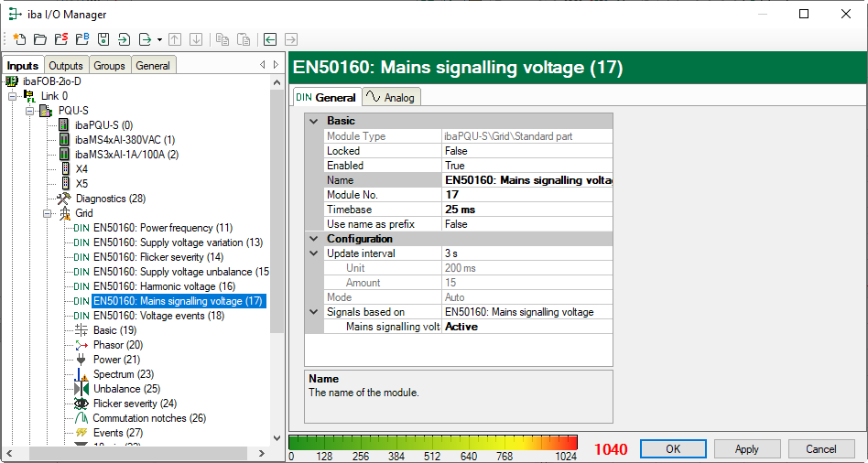
Task: Click the save disk toolbar icon
Action: click(x=103, y=39)
